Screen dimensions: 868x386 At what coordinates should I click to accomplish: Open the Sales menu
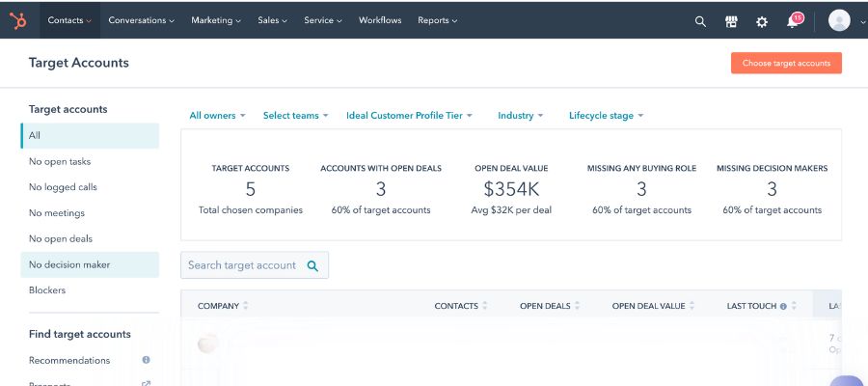pyautogui.click(x=272, y=20)
